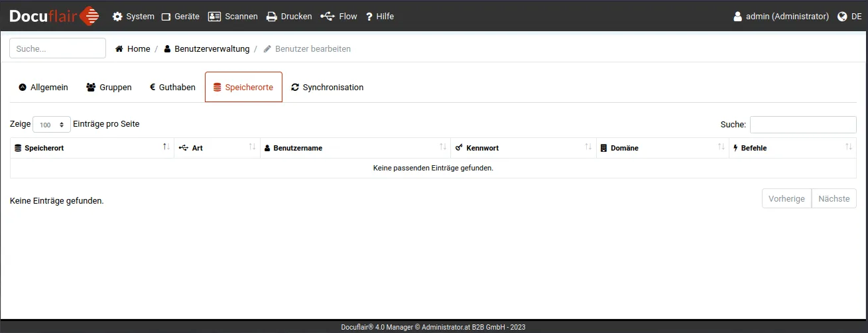Image resolution: width=868 pixels, height=333 pixels.
Task: Sort by Kennwort column arrows
Action: coord(588,147)
